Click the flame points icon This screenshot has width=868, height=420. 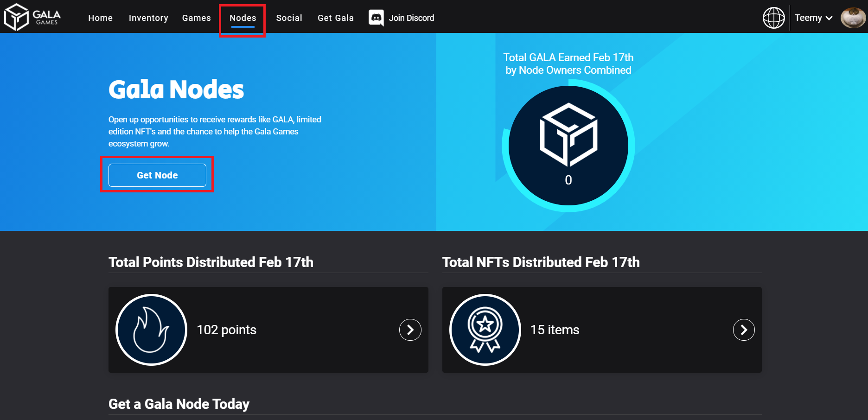pos(151,330)
